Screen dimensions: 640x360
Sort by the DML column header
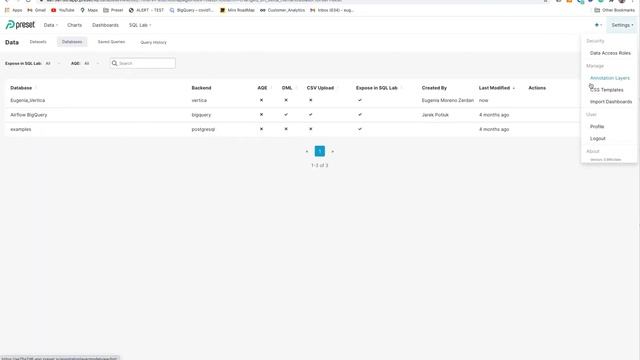pos(287,88)
